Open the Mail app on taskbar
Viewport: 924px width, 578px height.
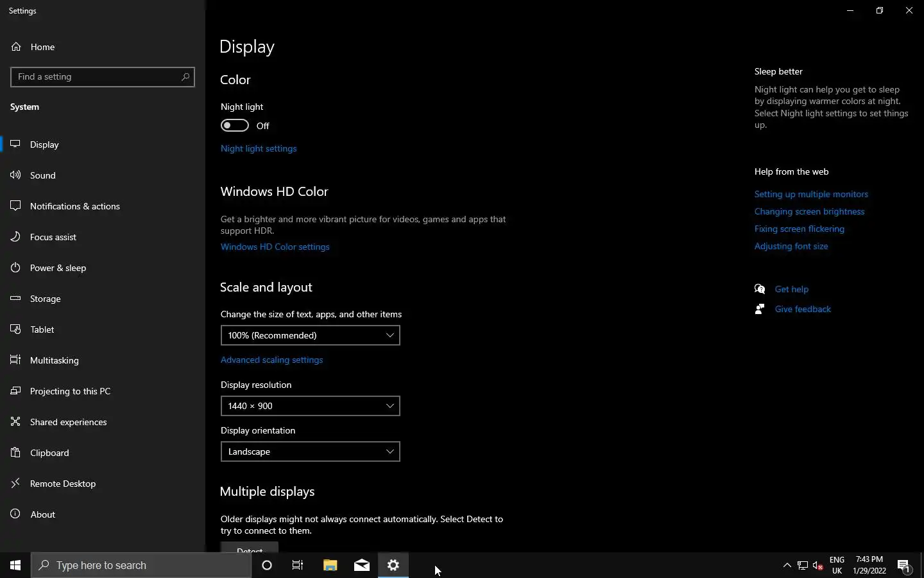(x=362, y=565)
